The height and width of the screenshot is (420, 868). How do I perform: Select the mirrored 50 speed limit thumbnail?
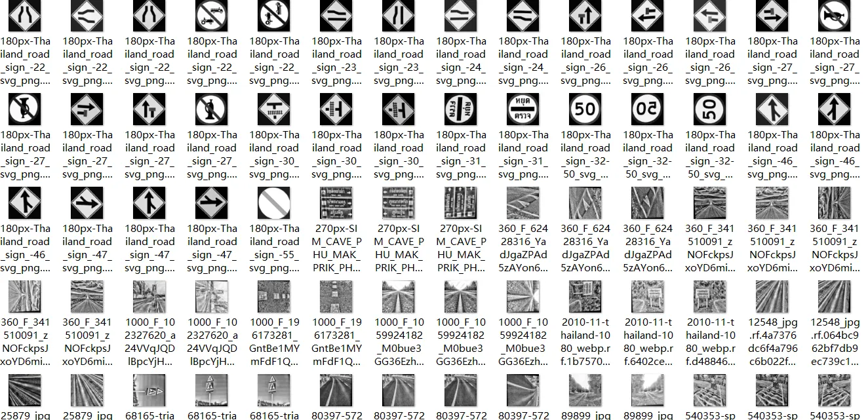pos(648,109)
